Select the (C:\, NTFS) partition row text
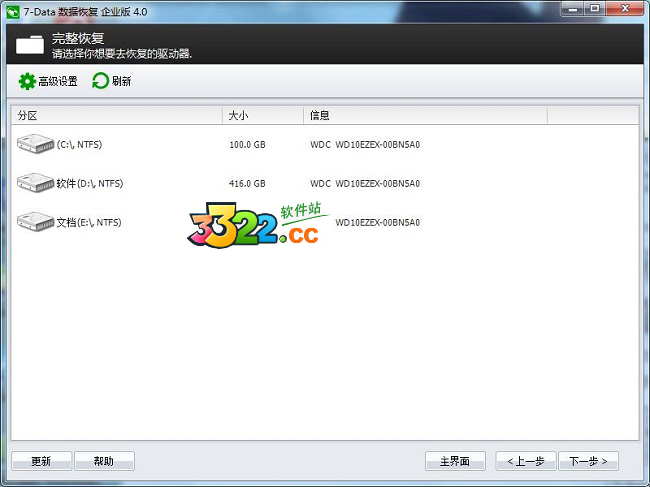This screenshot has width=650, height=487. click(79, 144)
